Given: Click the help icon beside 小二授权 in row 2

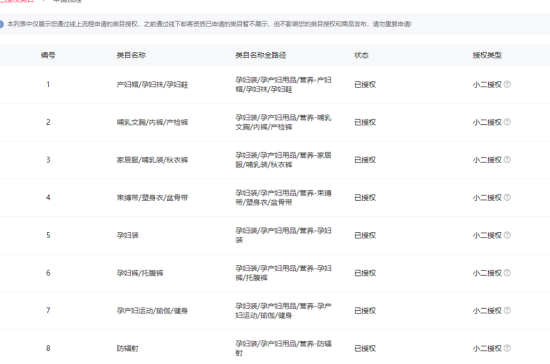Looking at the screenshot, I should [x=507, y=122].
